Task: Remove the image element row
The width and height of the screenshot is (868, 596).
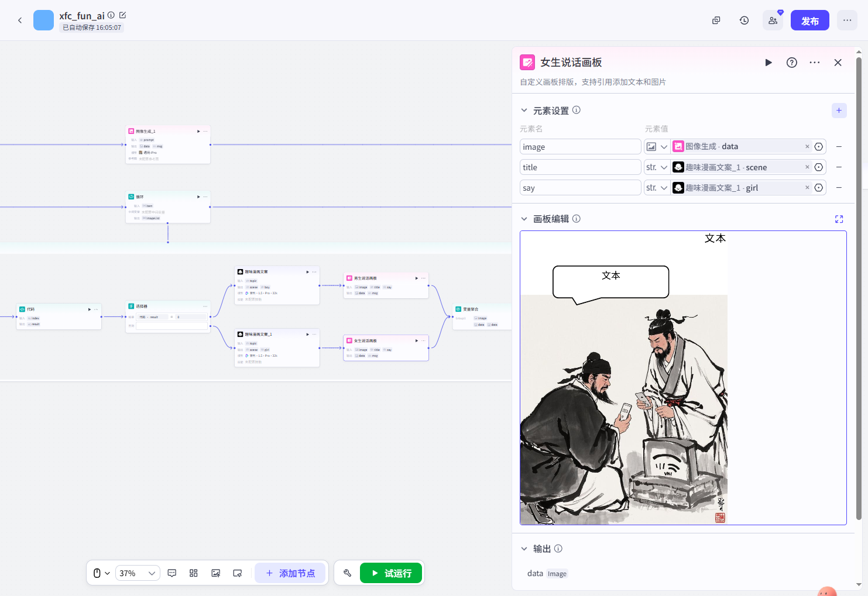Action: point(839,147)
